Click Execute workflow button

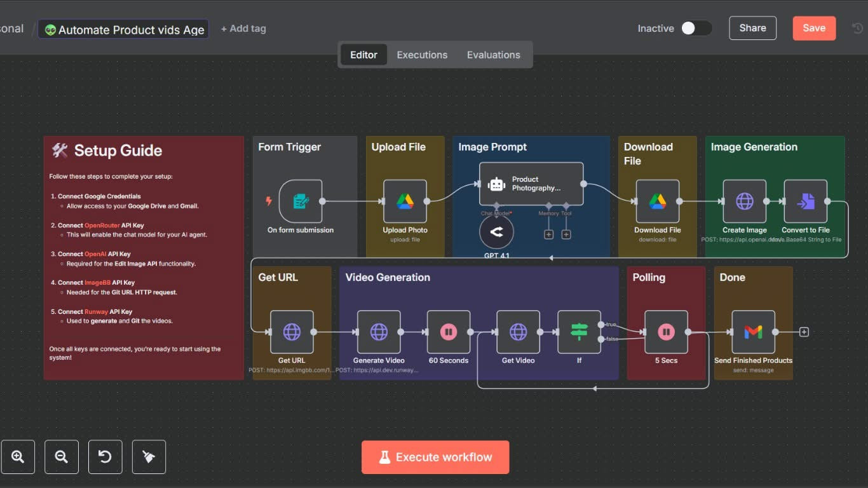pos(435,457)
